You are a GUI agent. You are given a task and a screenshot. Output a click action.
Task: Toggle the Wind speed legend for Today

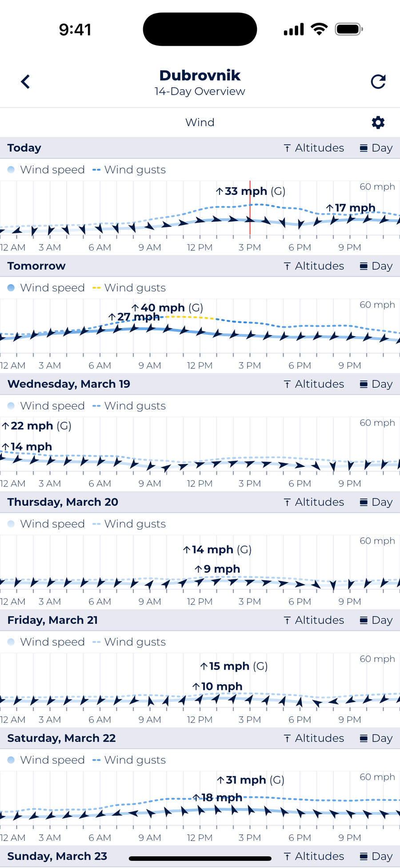[47, 169]
